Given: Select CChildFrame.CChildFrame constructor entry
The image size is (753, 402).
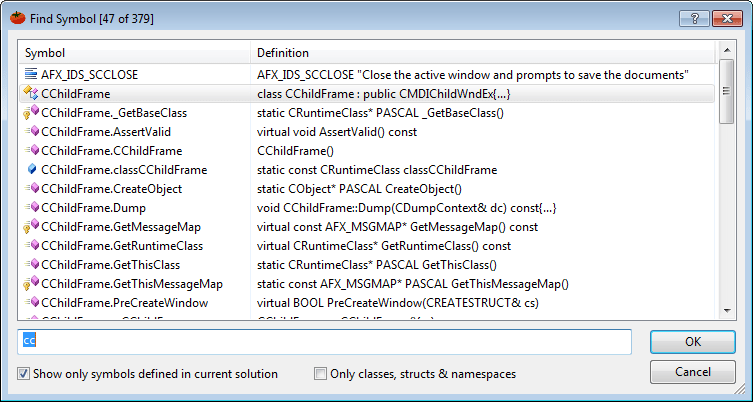Looking at the screenshot, I should click(x=112, y=151).
